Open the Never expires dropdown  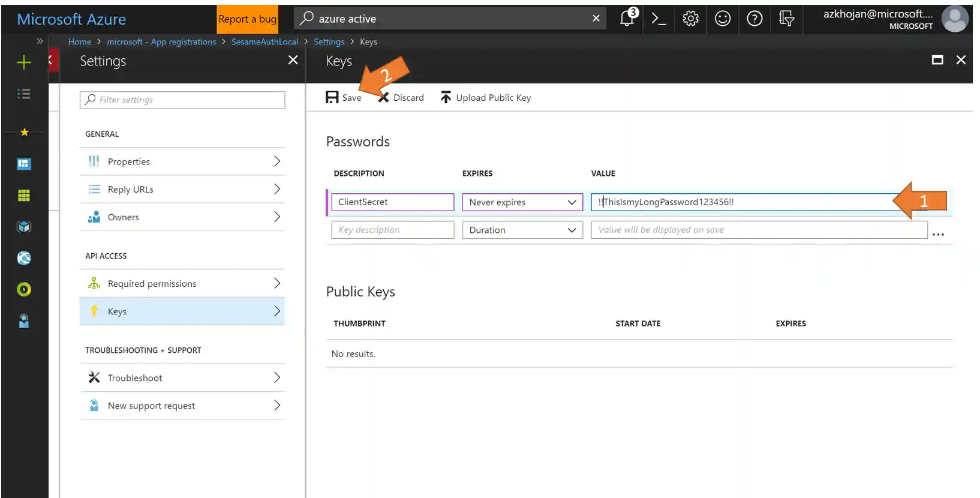point(522,202)
